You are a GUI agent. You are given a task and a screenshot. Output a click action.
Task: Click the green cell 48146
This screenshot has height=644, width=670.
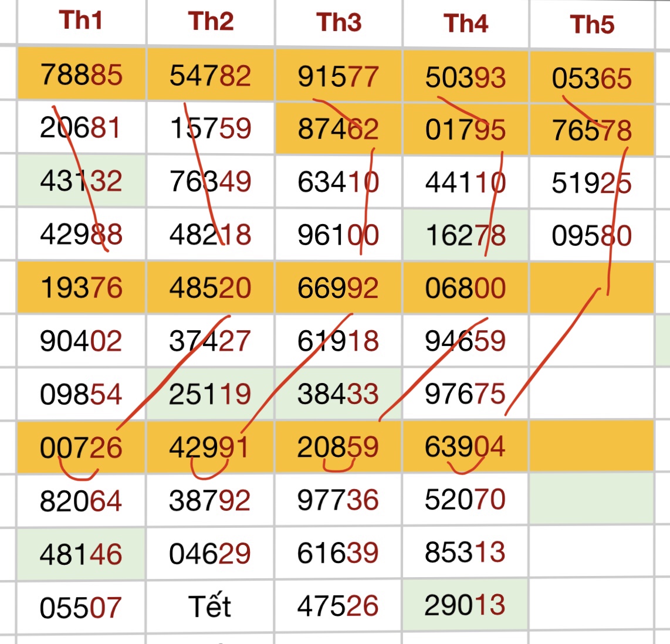coord(81,554)
